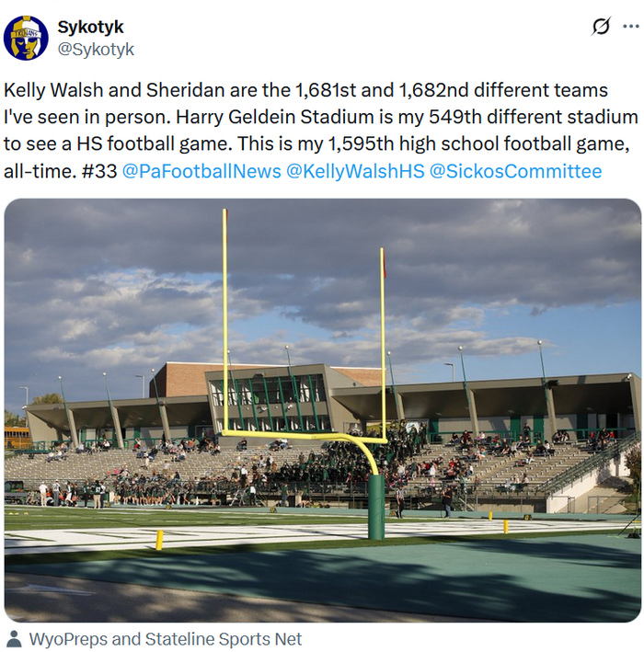Visit the @PaFootballNews mention
Screen dimensions: 644x652
tap(201, 171)
